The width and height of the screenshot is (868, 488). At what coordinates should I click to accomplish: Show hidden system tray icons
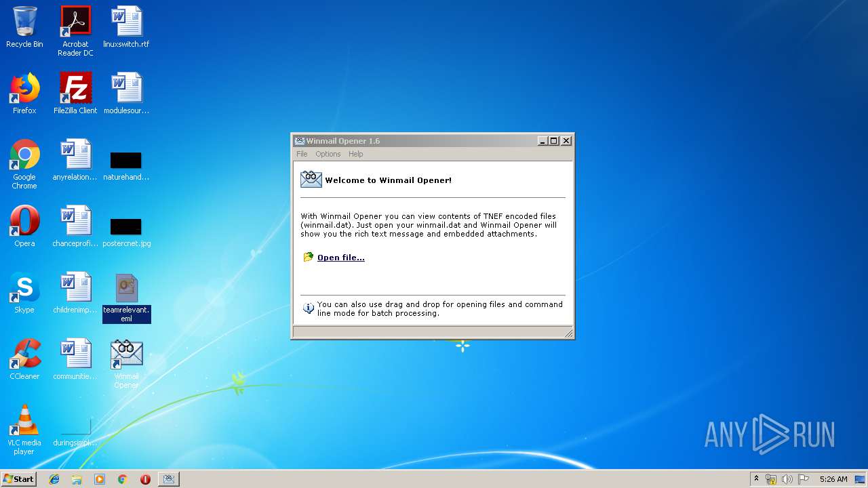click(x=756, y=479)
